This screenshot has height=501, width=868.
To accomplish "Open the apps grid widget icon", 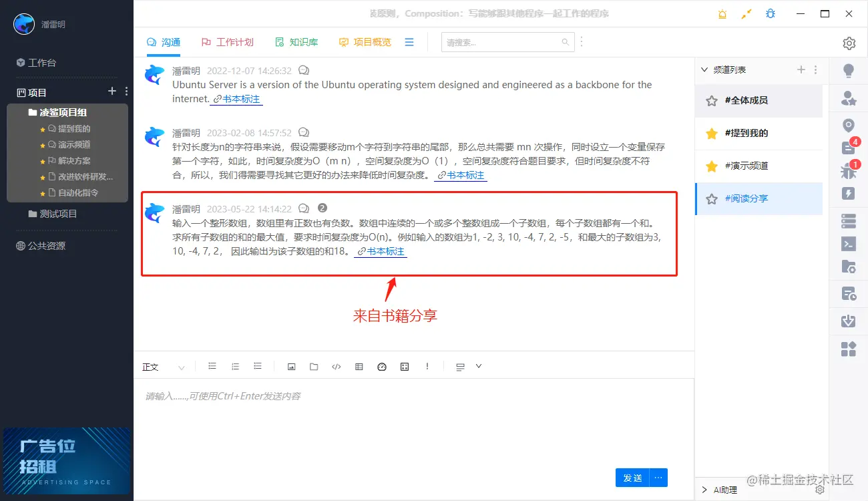I will point(849,349).
